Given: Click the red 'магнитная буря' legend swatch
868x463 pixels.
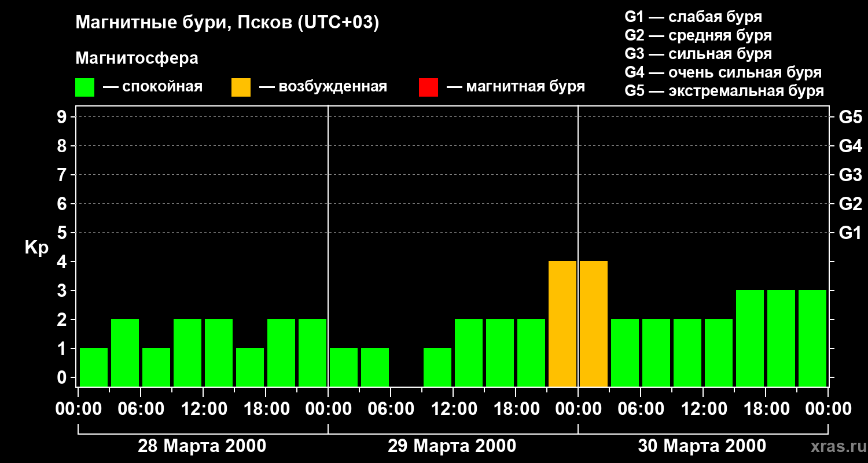Looking at the screenshot, I should (428, 87).
